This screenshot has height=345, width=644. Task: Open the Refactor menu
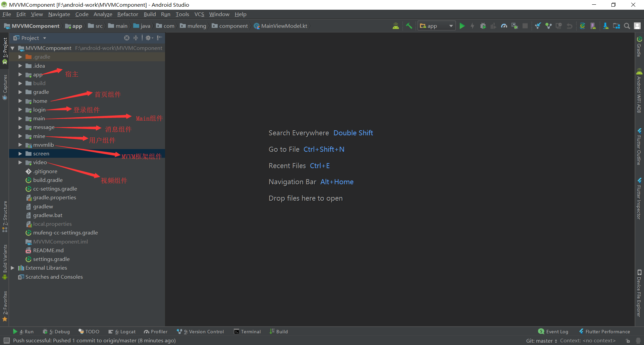pos(127,14)
